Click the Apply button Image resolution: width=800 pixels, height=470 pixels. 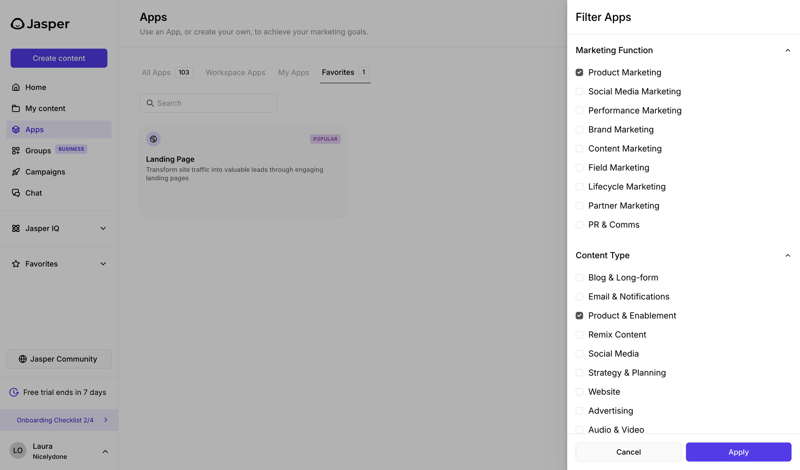(738, 452)
